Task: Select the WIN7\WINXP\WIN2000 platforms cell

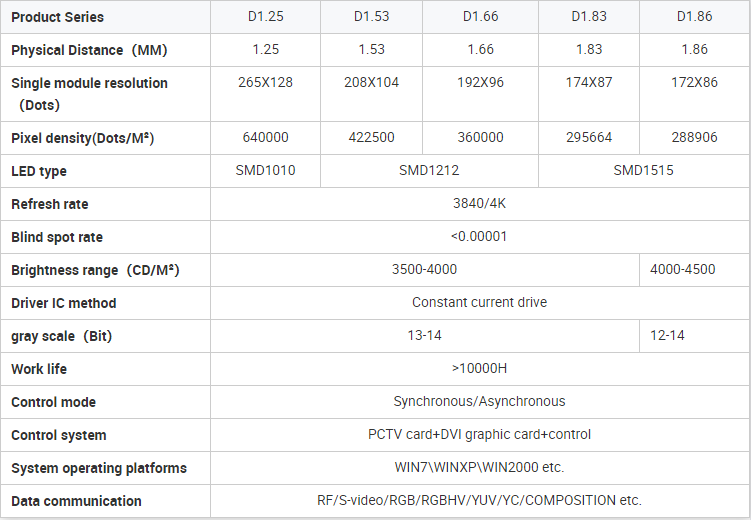Action: coord(480,467)
